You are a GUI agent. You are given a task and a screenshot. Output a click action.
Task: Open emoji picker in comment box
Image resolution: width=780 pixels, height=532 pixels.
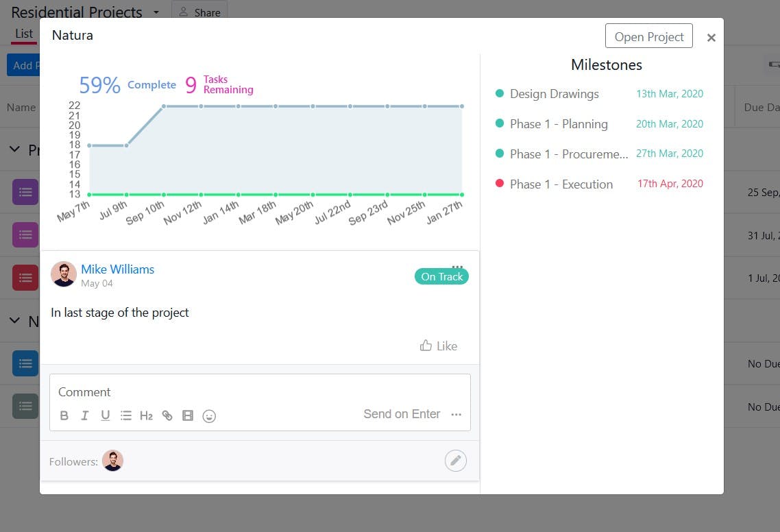(209, 416)
